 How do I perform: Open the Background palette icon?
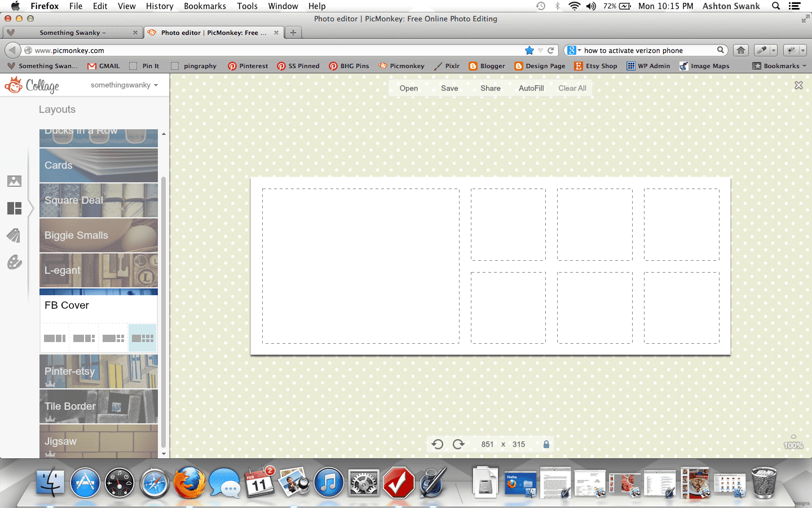pos(14,262)
